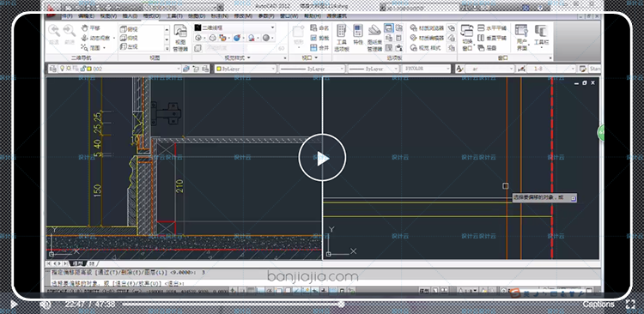Open the visual style 二维线框 dropdown
644x314 pixels.
point(234,27)
